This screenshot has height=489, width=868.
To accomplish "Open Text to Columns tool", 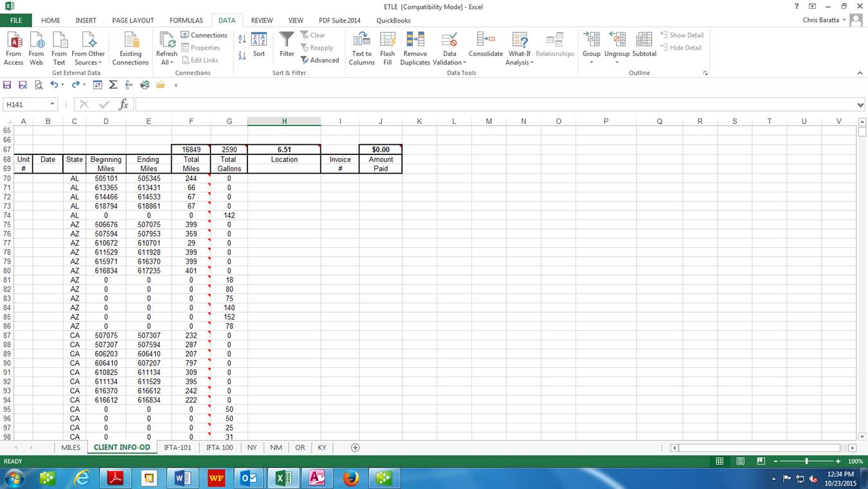I will pyautogui.click(x=361, y=41).
